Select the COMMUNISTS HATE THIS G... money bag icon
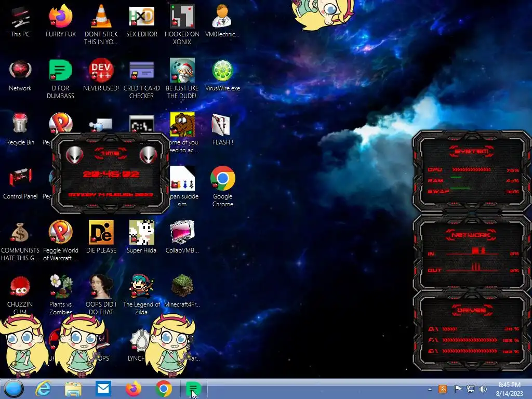Image resolution: width=532 pixels, height=399 pixels. 20,233
